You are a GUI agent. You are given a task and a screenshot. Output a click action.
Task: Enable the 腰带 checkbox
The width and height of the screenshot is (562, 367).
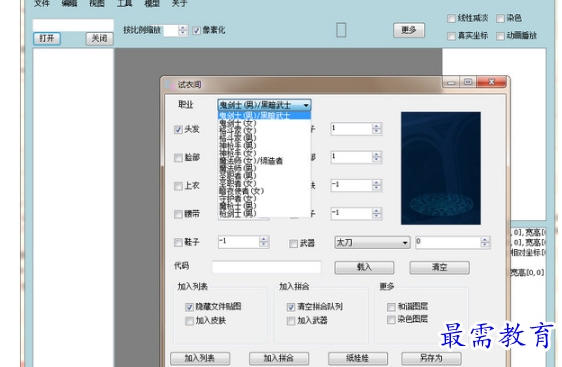pyautogui.click(x=178, y=214)
